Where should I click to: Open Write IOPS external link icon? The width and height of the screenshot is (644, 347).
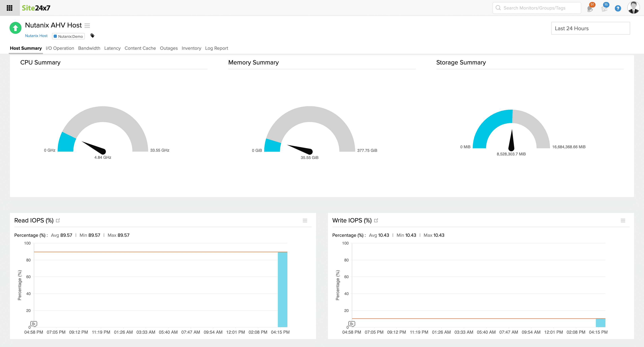(376, 220)
